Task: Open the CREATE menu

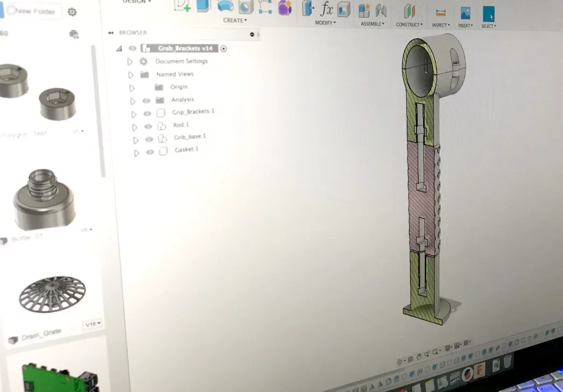Action: [x=235, y=20]
